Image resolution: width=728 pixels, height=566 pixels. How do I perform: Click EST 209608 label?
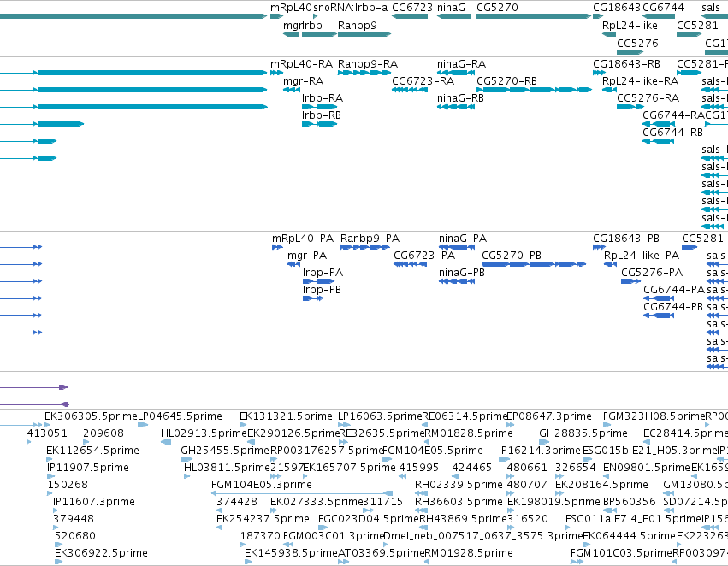tap(104, 433)
